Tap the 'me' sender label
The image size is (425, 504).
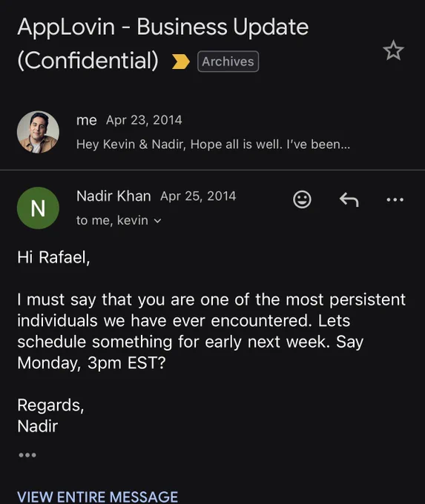point(87,120)
